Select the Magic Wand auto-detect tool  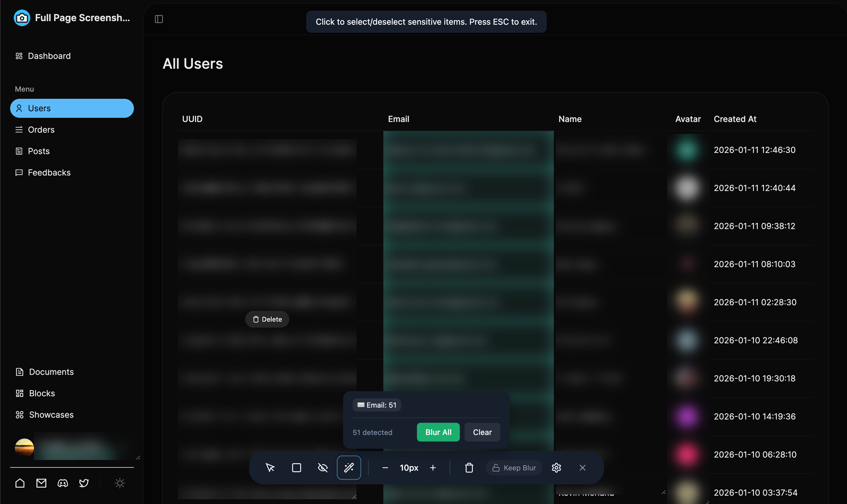[349, 467]
